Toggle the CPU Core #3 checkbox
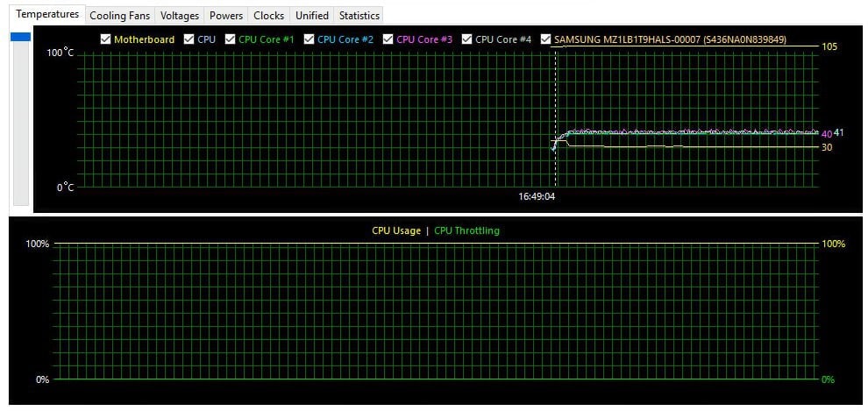 pos(388,39)
